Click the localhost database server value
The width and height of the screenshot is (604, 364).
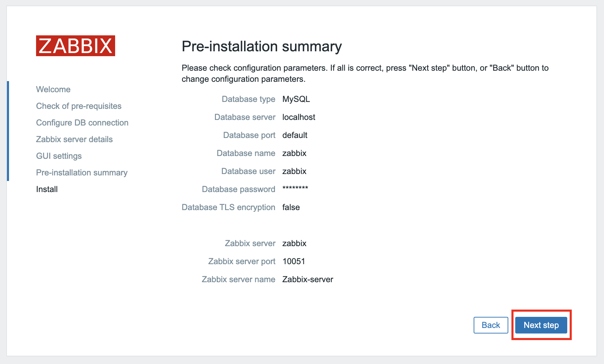tap(299, 117)
